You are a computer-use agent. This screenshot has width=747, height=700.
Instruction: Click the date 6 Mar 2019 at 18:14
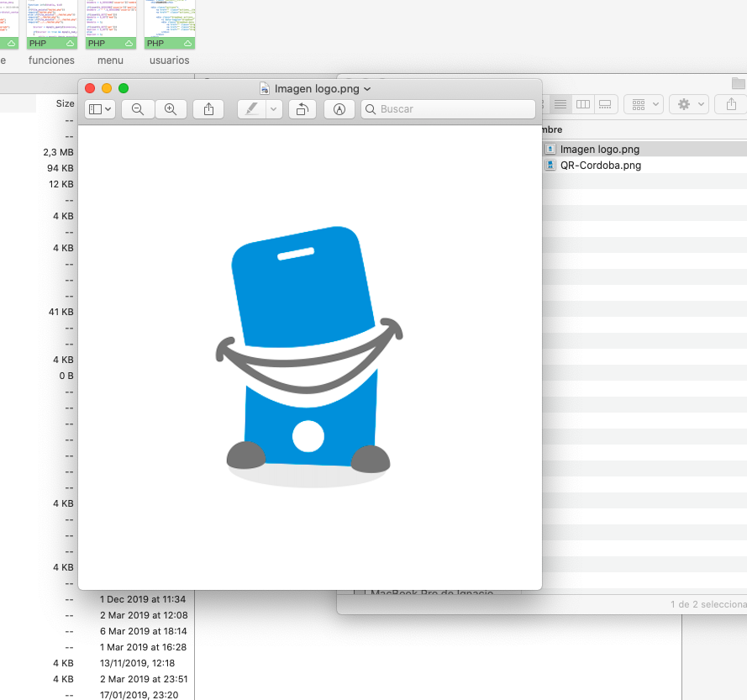tap(144, 631)
